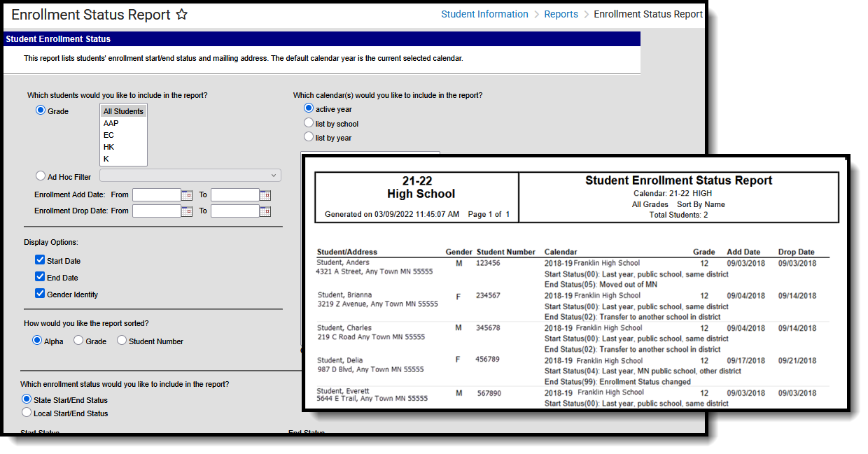This screenshot has height=454, width=868.
Task: Select K in the grade list
Action: pos(123,159)
